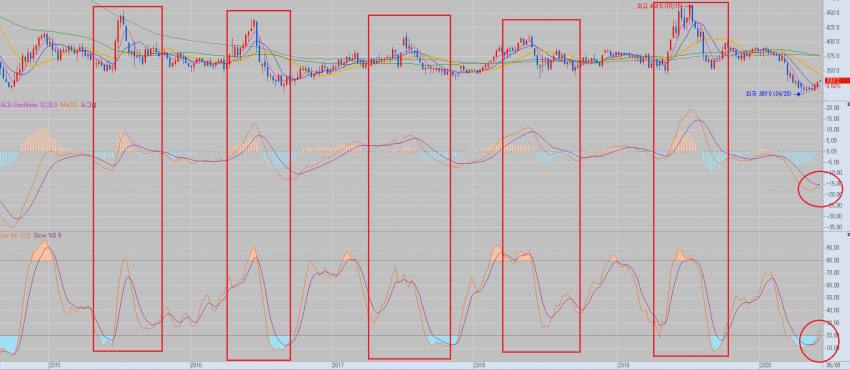Click the blue 최저 low price marker label
Screen dimensions: 850x370
[x=769, y=94]
